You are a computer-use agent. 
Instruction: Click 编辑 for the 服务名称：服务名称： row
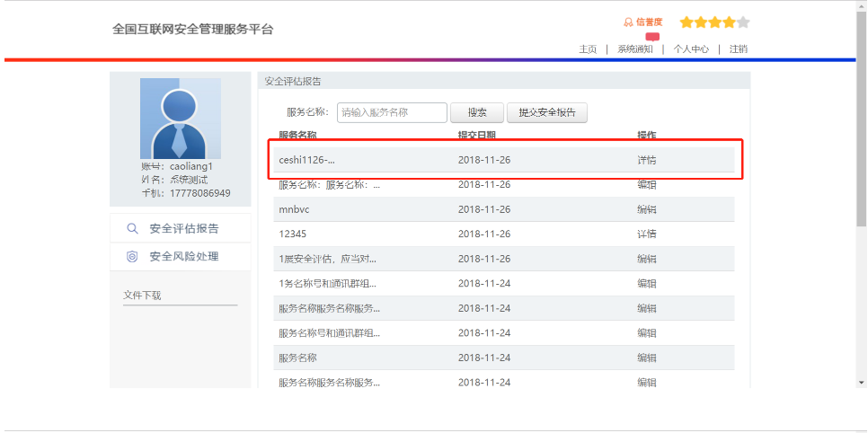[x=647, y=185]
